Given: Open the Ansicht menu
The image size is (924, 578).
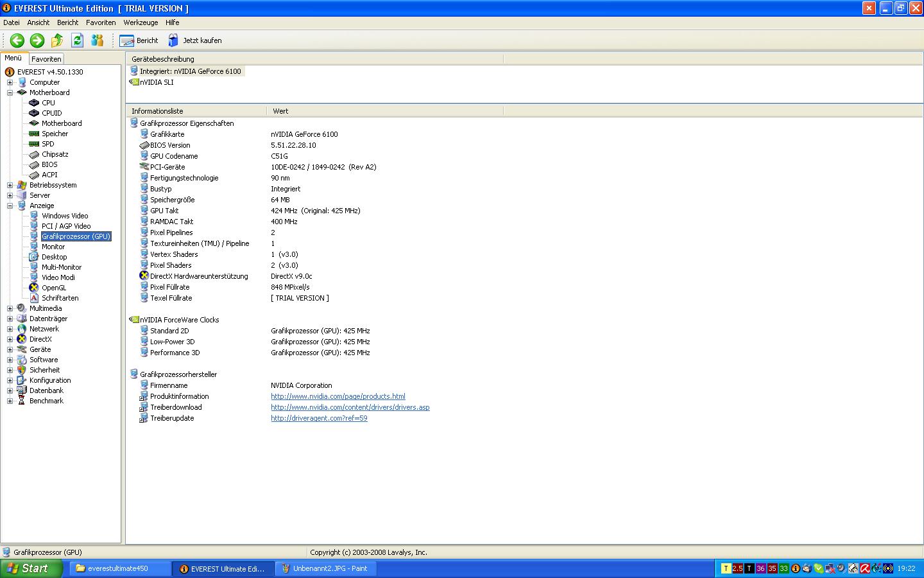Looking at the screenshot, I should pyautogui.click(x=38, y=22).
